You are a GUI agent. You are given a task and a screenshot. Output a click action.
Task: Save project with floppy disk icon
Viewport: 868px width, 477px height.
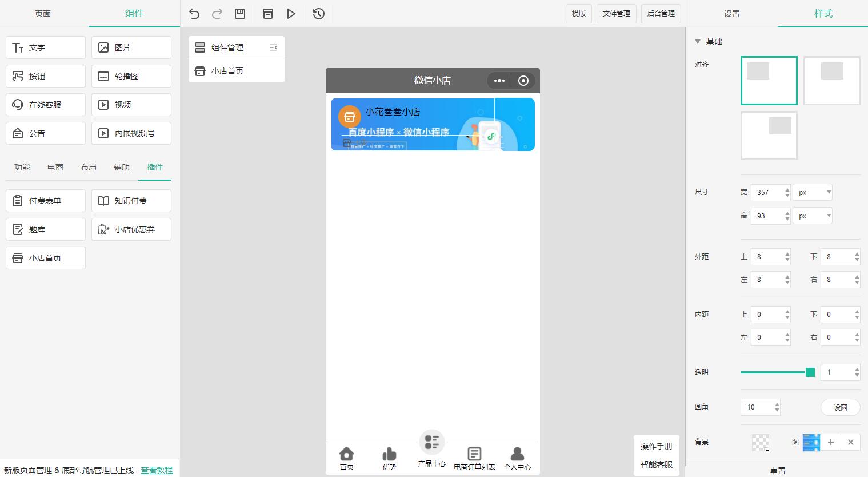pyautogui.click(x=240, y=14)
